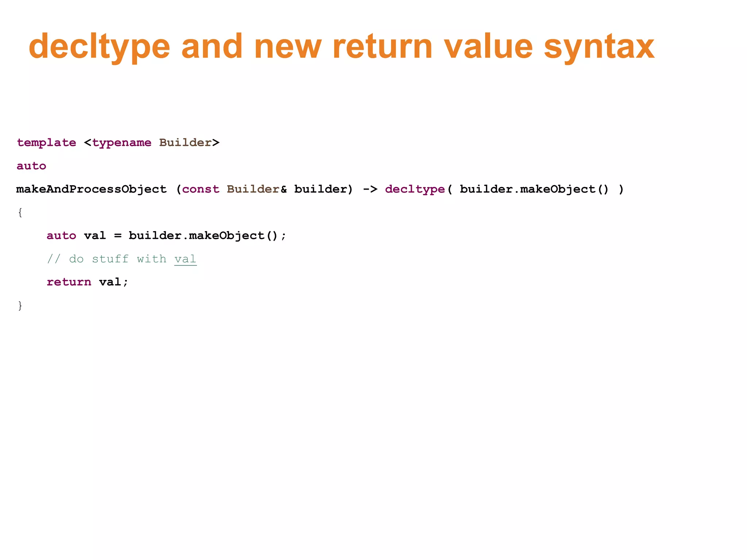This screenshot has width=747, height=560.
Task: Click the line 'auto val = builder.makeObject();'
Action: pyautogui.click(x=167, y=236)
